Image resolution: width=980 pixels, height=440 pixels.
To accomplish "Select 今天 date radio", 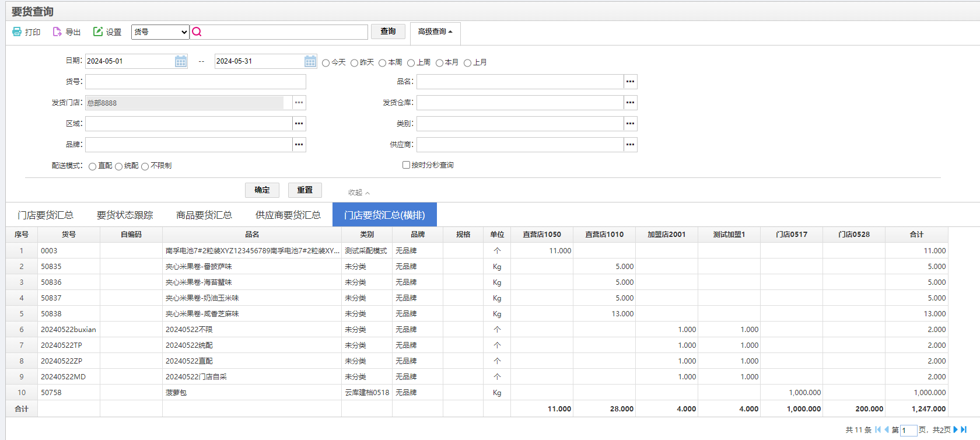I will 326,63.
